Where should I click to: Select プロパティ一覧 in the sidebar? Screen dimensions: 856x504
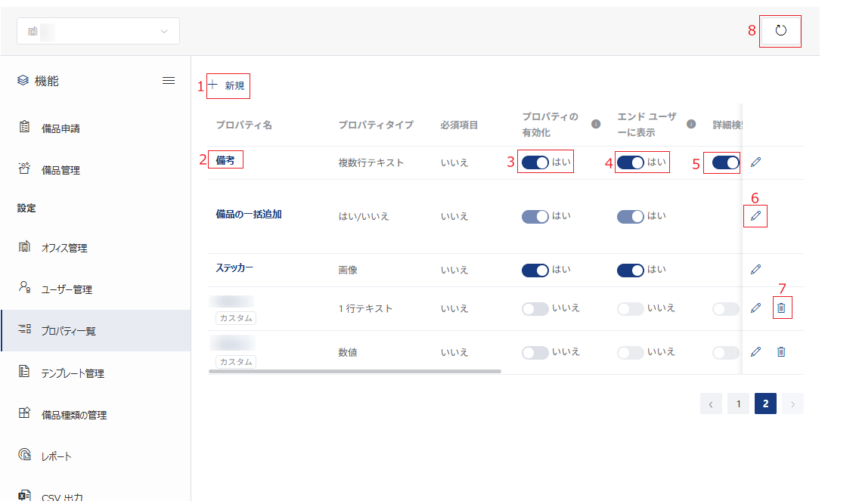(96, 330)
